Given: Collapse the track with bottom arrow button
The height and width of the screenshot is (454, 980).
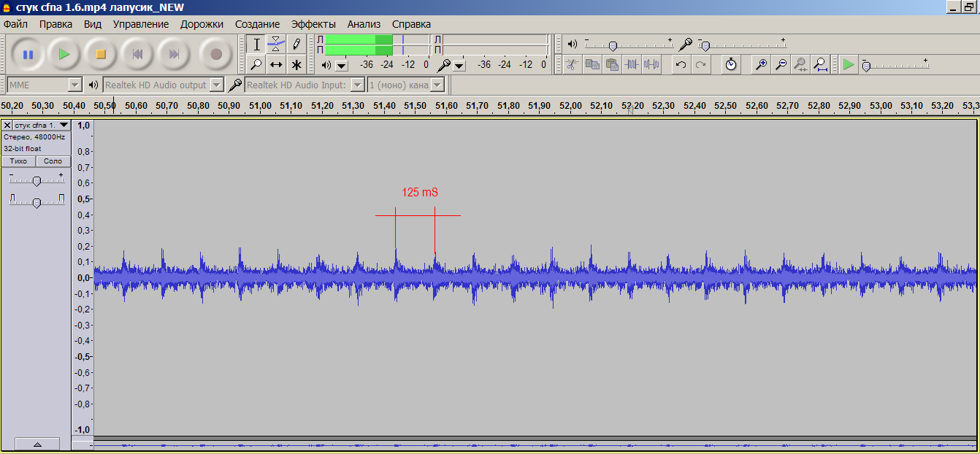Looking at the screenshot, I should (37, 444).
